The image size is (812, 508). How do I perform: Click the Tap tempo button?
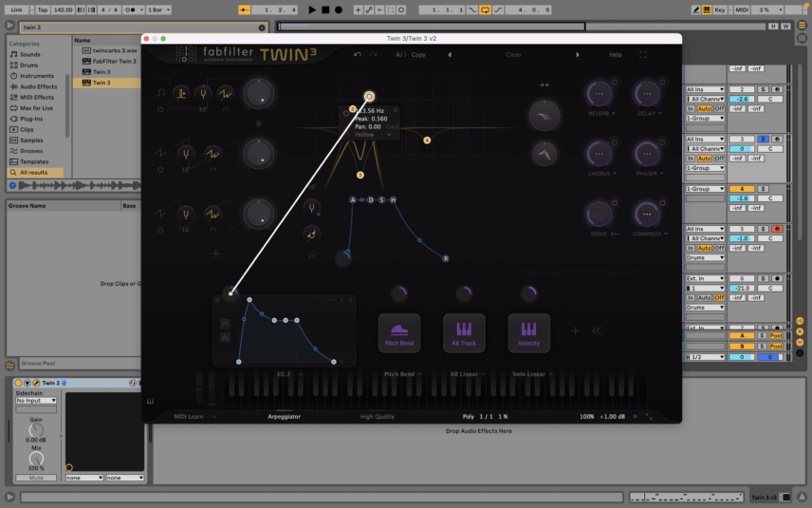click(x=43, y=9)
